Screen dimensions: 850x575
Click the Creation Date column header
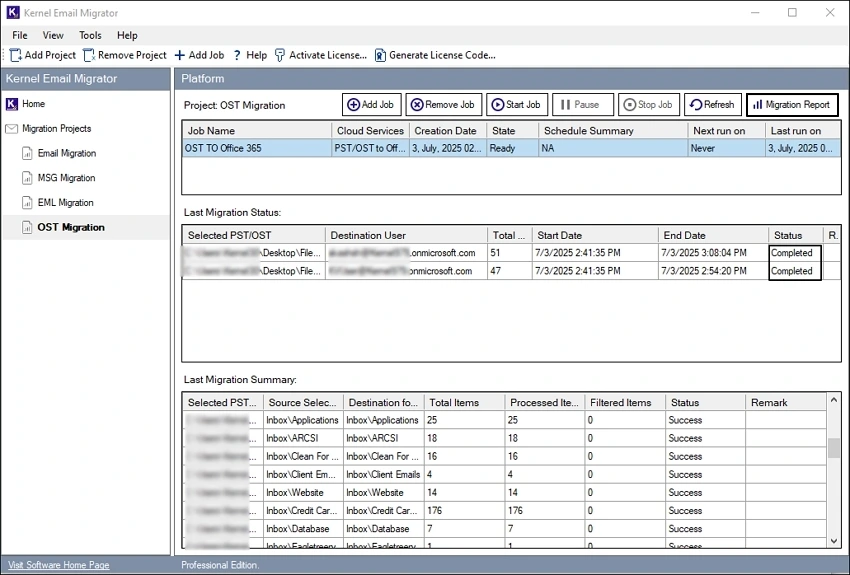click(x=448, y=131)
